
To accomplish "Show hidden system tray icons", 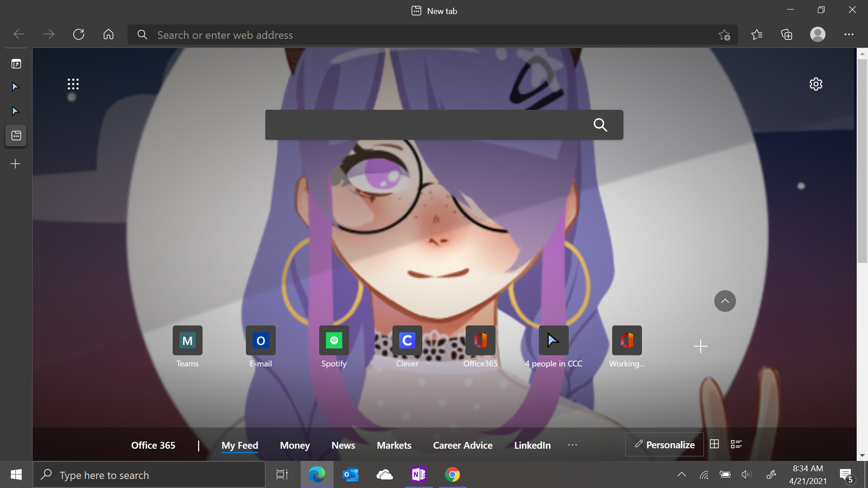I will 681,474.
